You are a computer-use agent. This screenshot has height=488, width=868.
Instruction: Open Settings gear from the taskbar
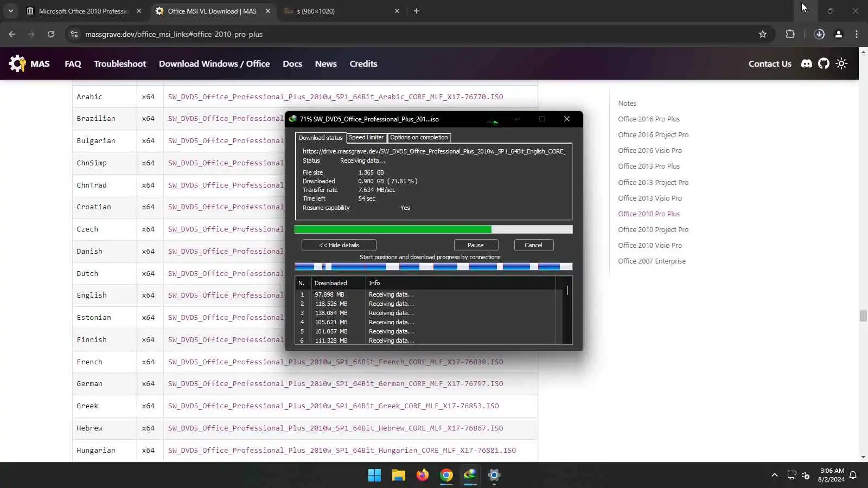point(494,476)
